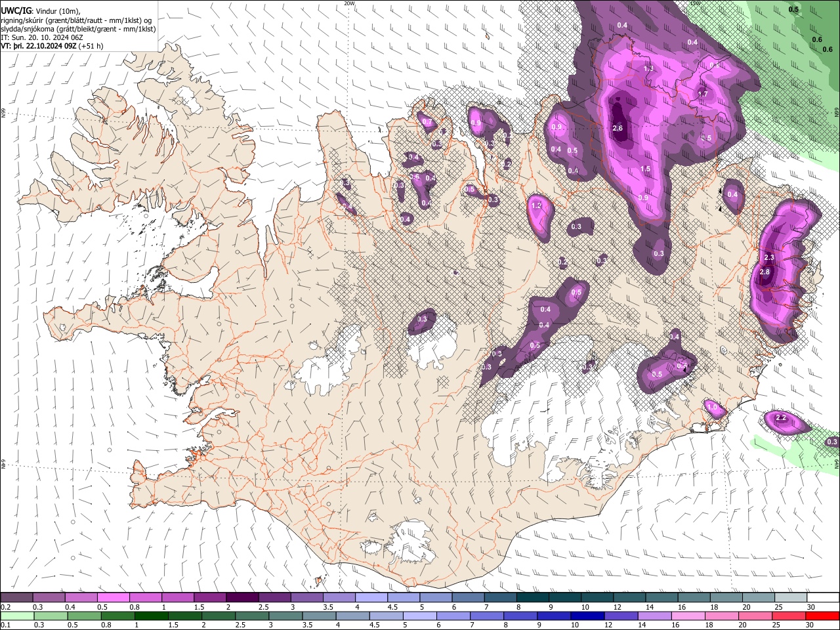
Task: Select lower legend swatch between 20 and 25
Action: pyautogui.click(x=756, y=616)
